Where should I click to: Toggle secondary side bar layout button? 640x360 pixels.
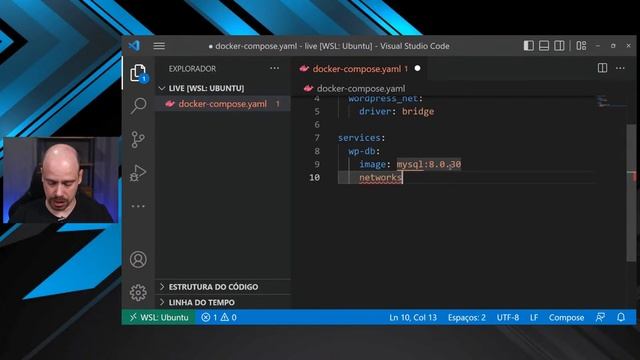click(559, 46)
